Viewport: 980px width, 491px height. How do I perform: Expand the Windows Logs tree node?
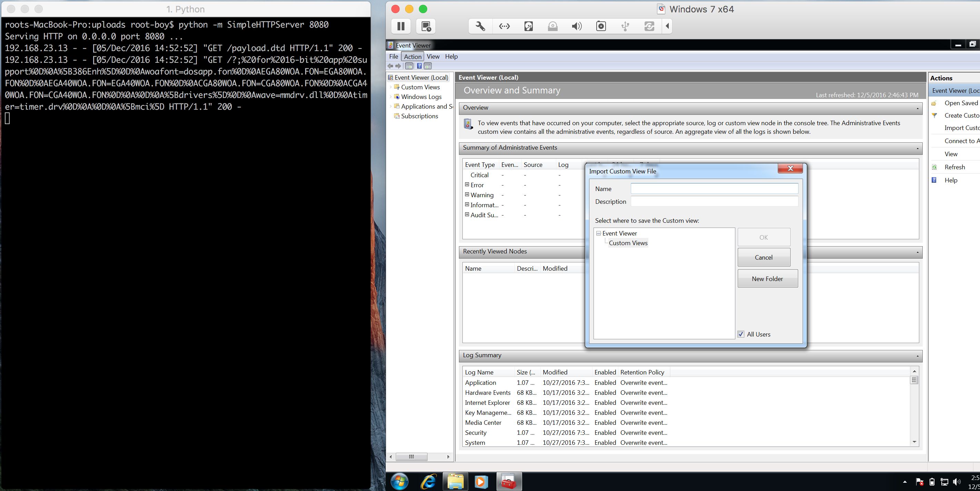(x=391, y=97)
